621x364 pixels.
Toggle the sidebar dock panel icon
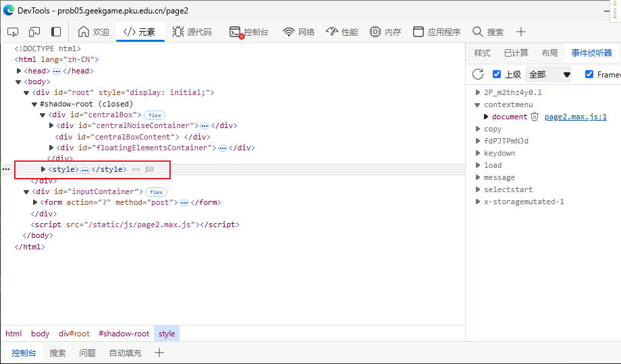[x=56, y=32]
